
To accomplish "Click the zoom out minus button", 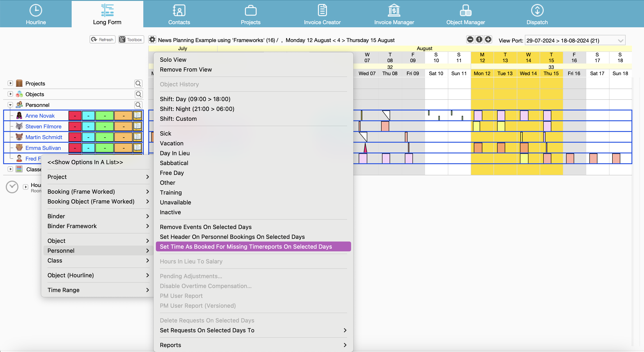I will [x=470, y=40].
